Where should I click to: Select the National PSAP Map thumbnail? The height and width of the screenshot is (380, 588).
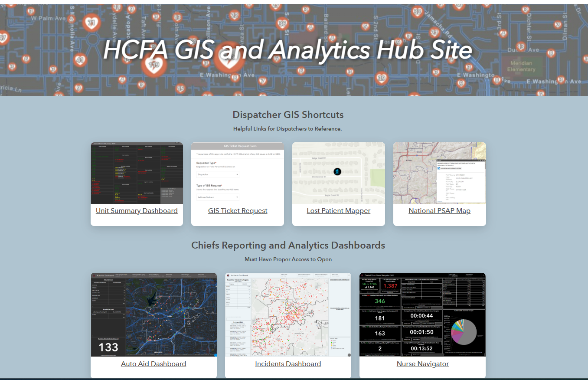pos(440,173)
